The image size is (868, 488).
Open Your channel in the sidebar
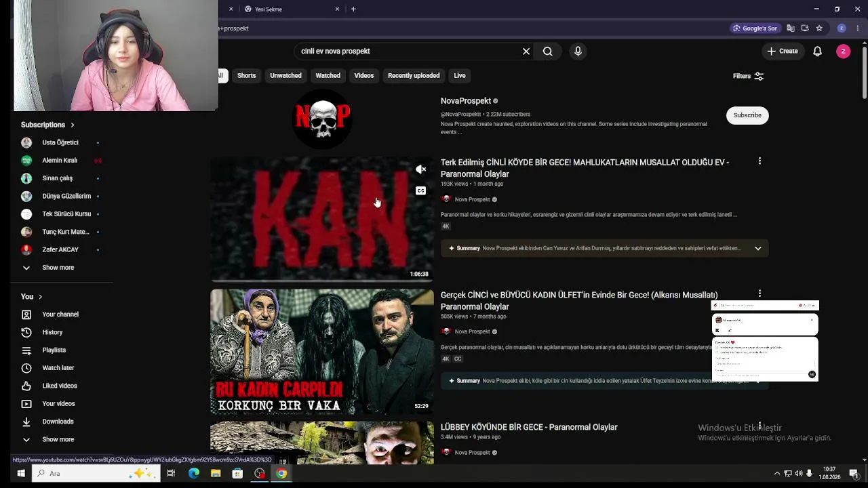click(x=61, y=314)
